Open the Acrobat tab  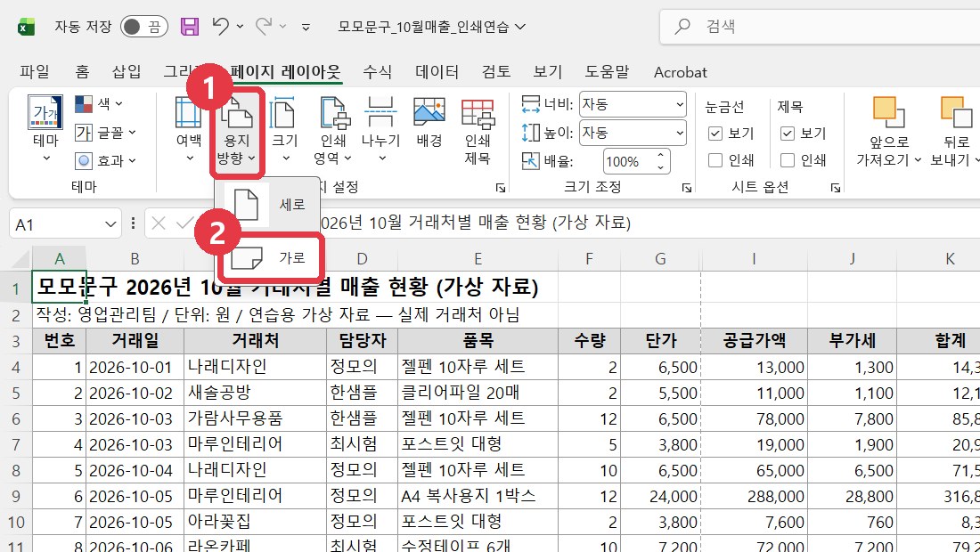coord(680,72)
